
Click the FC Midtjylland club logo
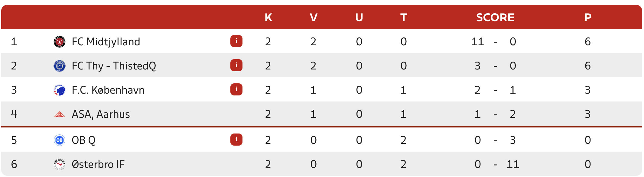pos(60,42)
